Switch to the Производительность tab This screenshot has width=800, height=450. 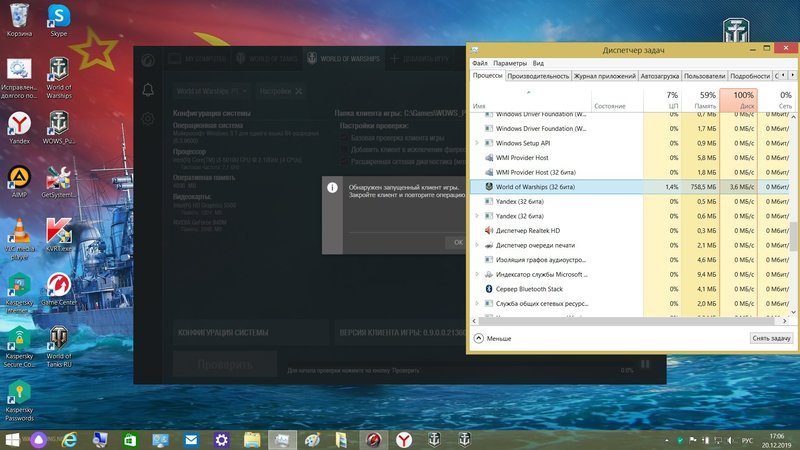[x=538, y=76]
